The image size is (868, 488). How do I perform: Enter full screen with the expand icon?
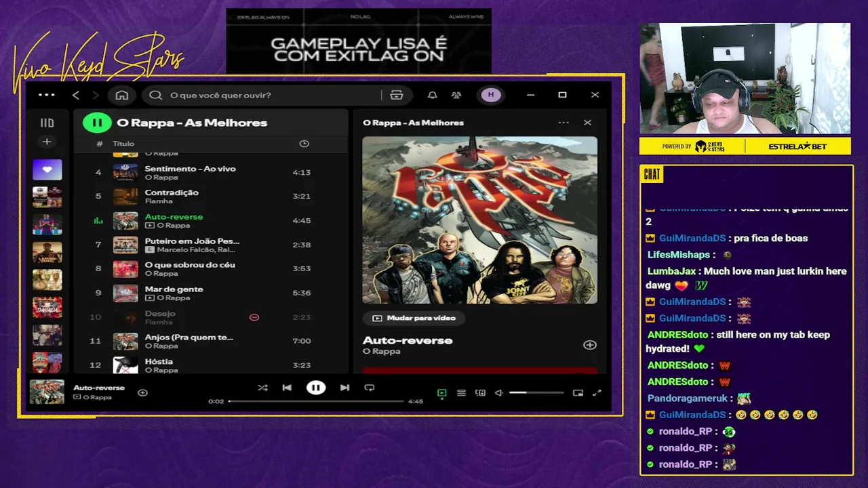coord(597,393)
